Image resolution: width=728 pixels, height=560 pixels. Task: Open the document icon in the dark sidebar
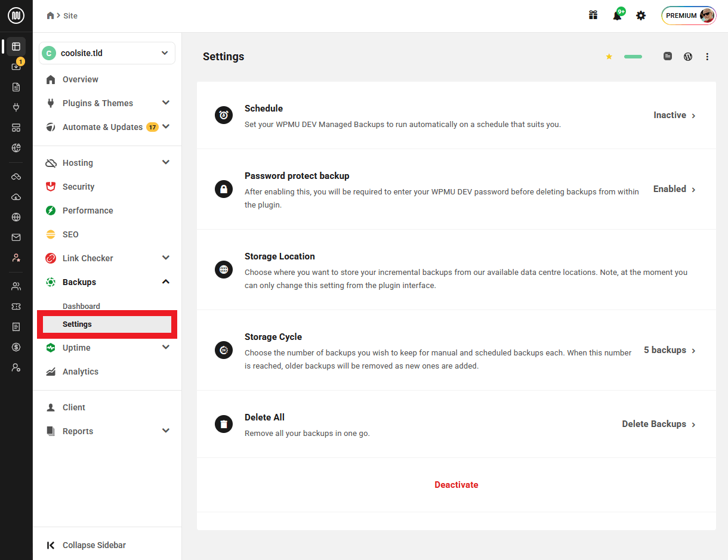16,87
